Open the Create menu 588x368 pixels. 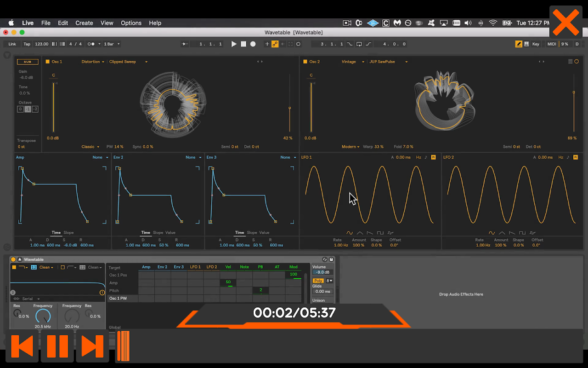click(84, 23)
